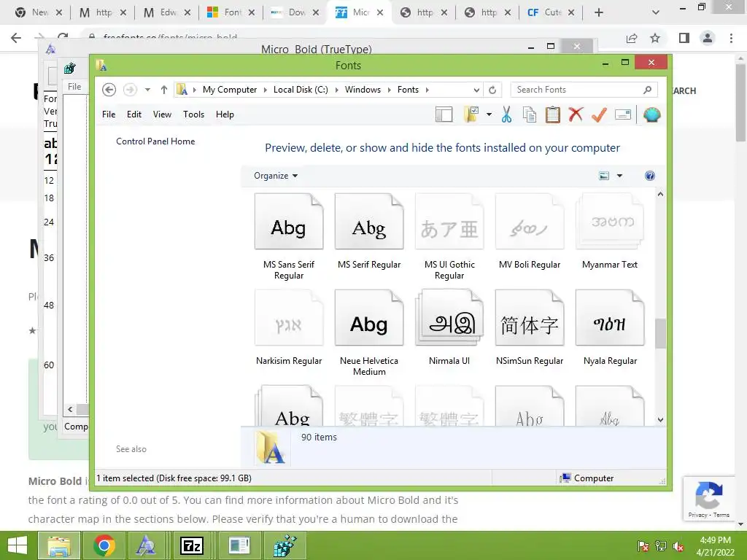
Task: Select My Computer in the address breadcrumb
Action: tap(230, 90)
